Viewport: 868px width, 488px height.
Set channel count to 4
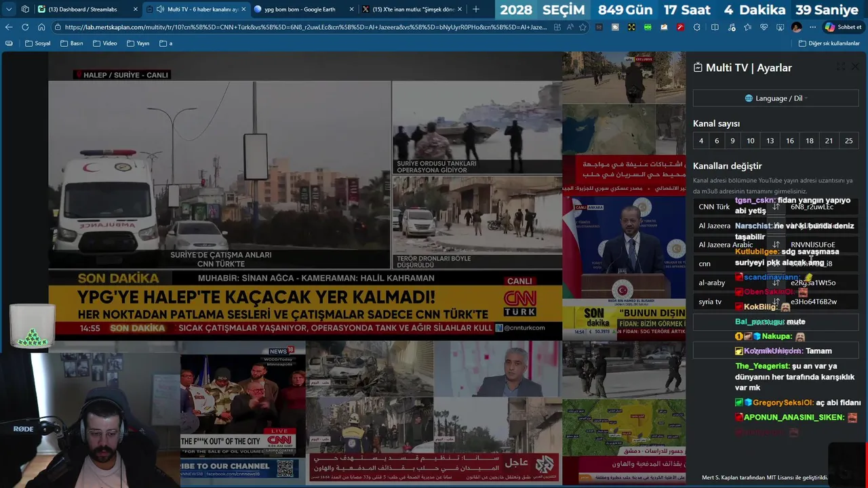tap(701, 141)
